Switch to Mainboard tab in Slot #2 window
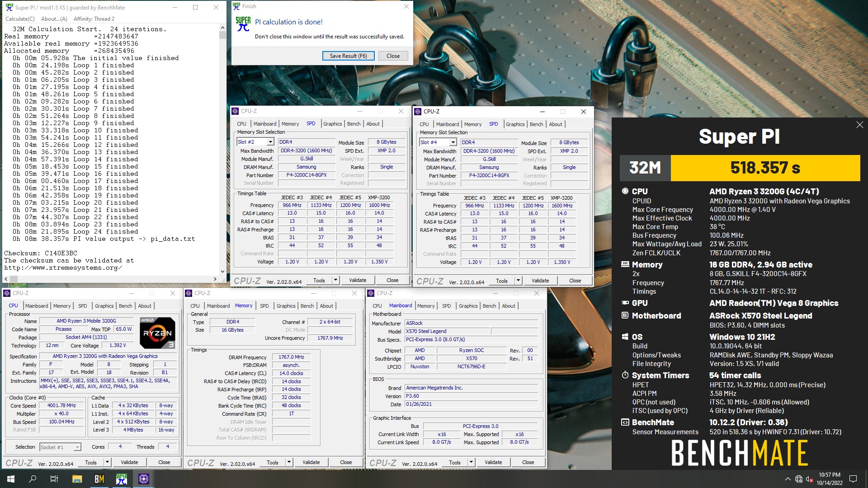 pos(265,124)
